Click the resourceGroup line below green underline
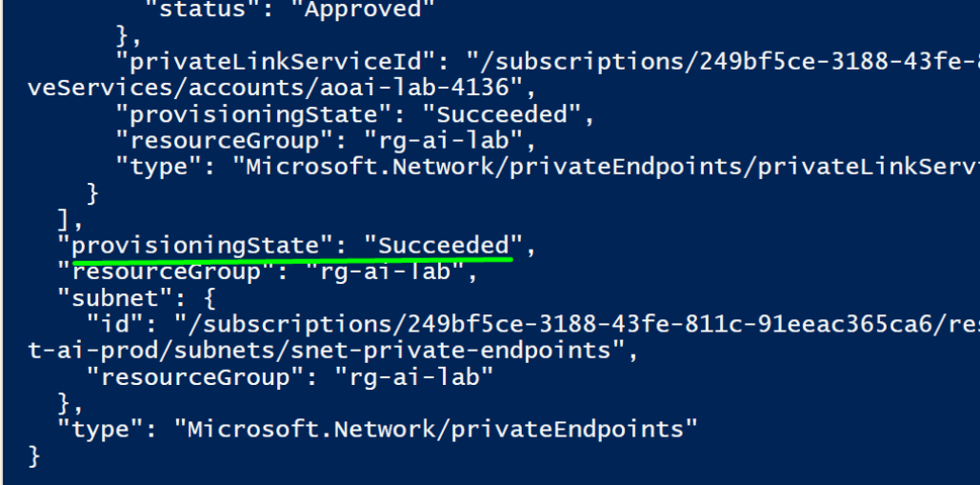Viewport: 980px width, 485px height. [x=268, y=272]
